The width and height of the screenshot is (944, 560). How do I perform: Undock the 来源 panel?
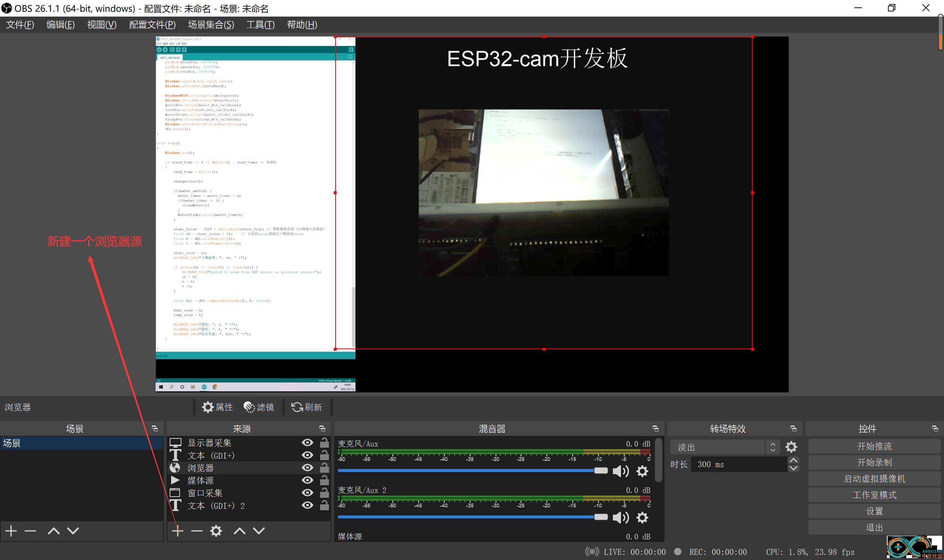click(322, 428)
